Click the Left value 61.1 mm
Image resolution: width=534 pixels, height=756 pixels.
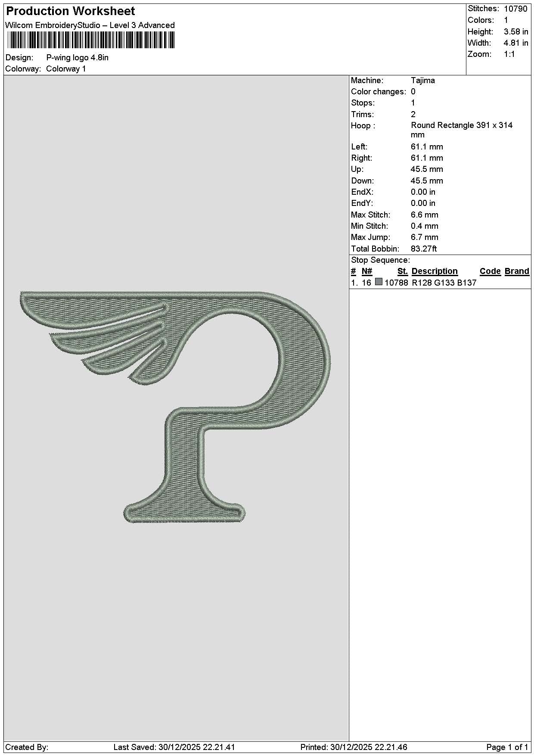click(427, 147)
